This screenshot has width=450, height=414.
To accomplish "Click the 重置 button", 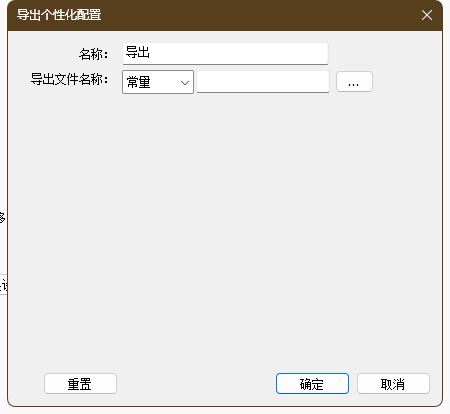I will pos(80,384).
